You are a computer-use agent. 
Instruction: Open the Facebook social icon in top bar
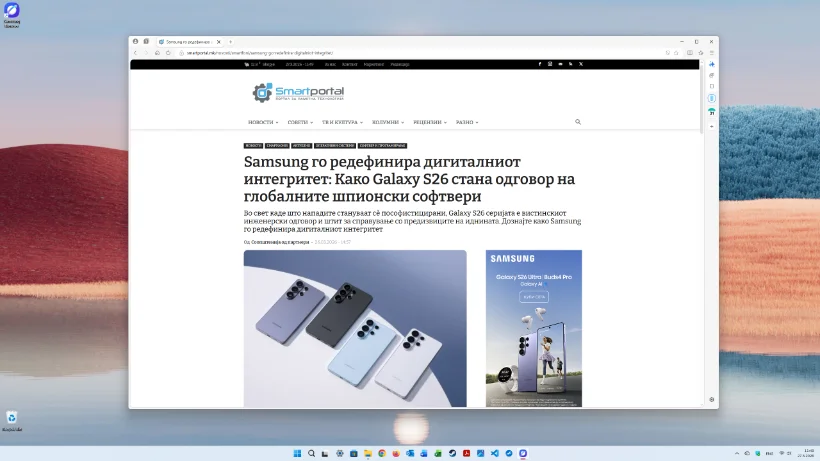click(x=540, y=64)
